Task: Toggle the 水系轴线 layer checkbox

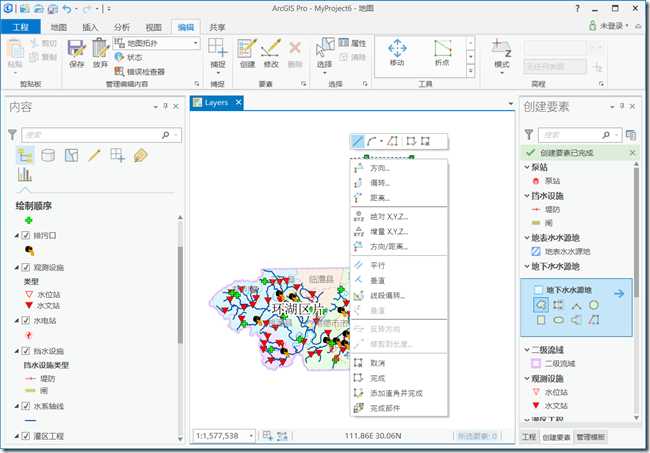Action: 26,406
